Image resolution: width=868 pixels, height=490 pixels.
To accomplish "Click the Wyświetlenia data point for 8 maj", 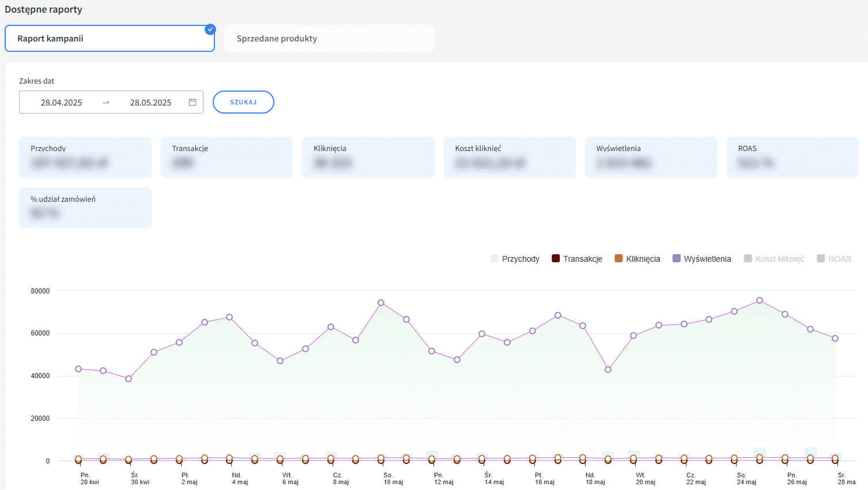I will [331, 327].
